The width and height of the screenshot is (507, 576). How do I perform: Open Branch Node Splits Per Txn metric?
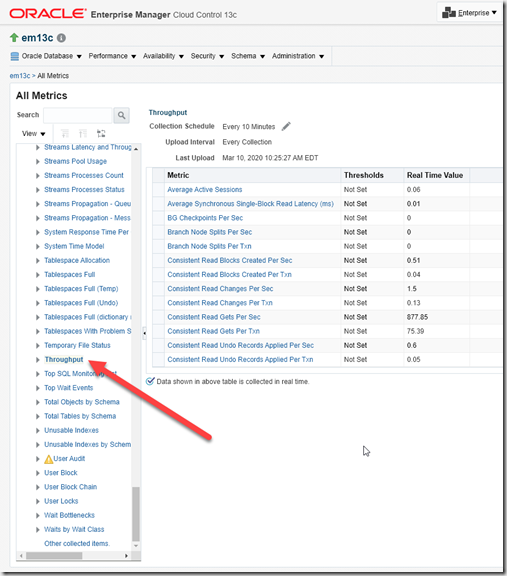pyautogui.click(x=209, y=246)
